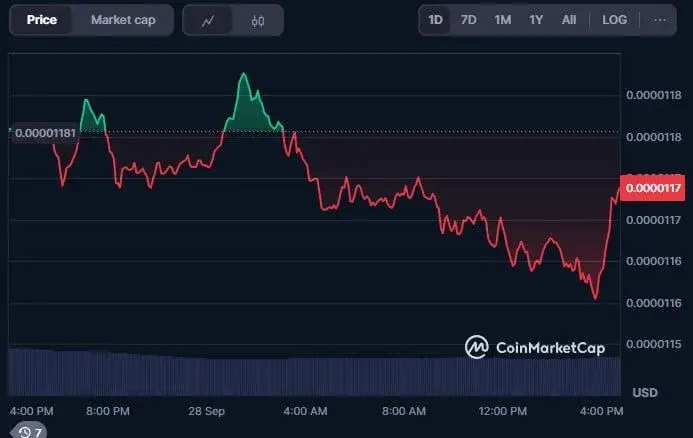
Task: Set the chart range to 1Y
Action: (x=537, y=20)
